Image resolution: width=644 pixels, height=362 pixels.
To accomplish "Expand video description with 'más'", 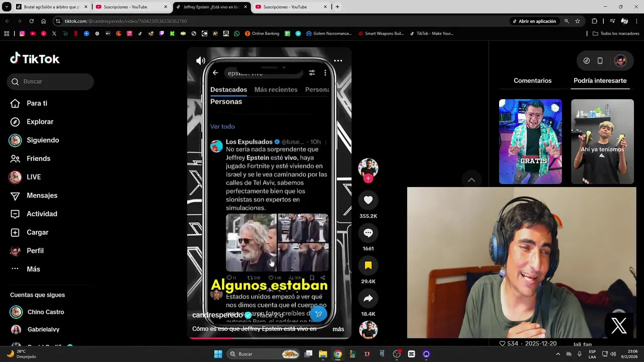I will point(338,329).
